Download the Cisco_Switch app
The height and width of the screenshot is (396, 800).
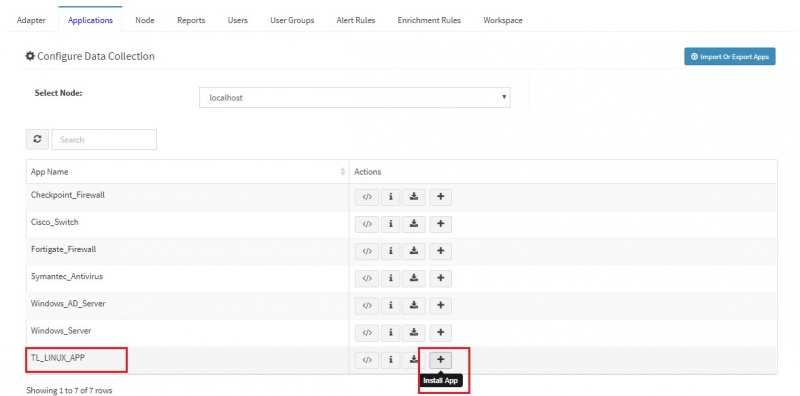coord(414,224)
